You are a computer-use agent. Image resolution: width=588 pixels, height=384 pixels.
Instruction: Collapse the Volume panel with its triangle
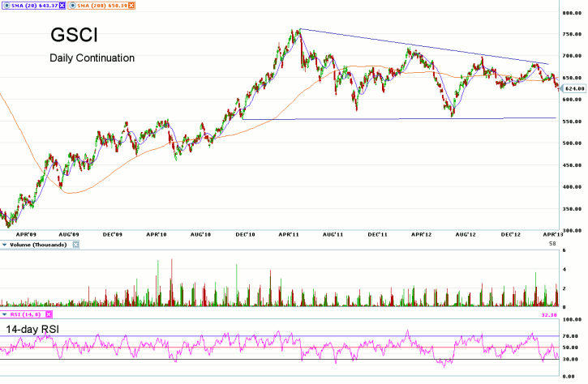click(x=4, y=244)
